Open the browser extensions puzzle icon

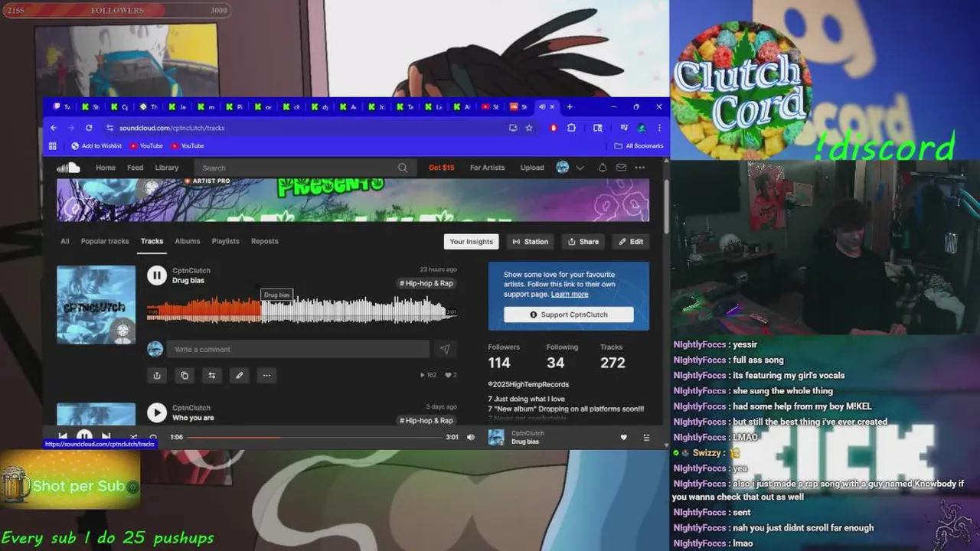click(571, 128)
